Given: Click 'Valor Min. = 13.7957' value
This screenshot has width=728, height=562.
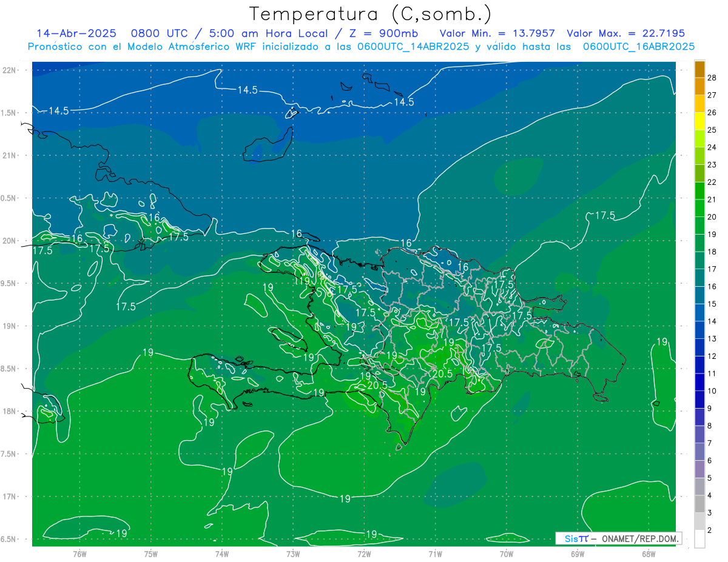Looking at the screenshot, I should [497, 33].
